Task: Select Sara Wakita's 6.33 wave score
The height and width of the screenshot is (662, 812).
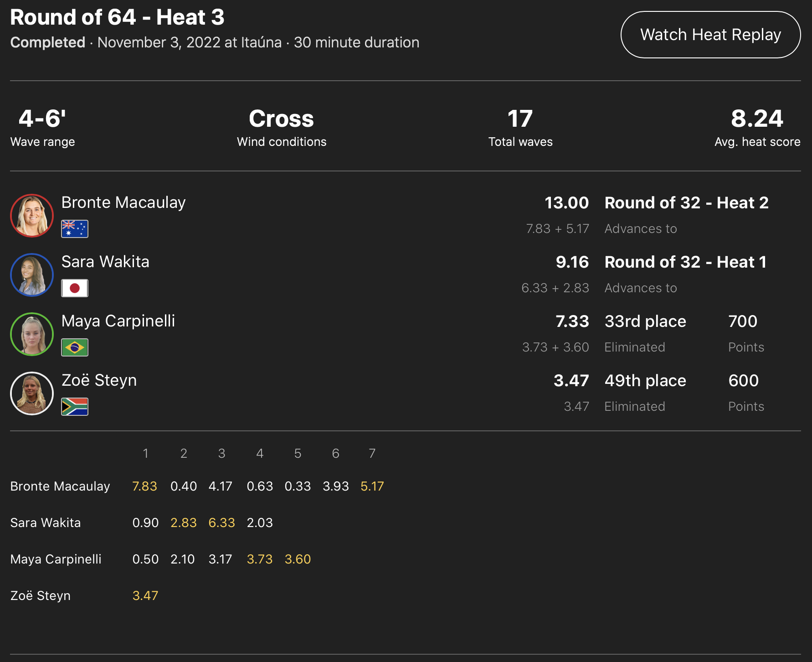Action: click(221, 523)
